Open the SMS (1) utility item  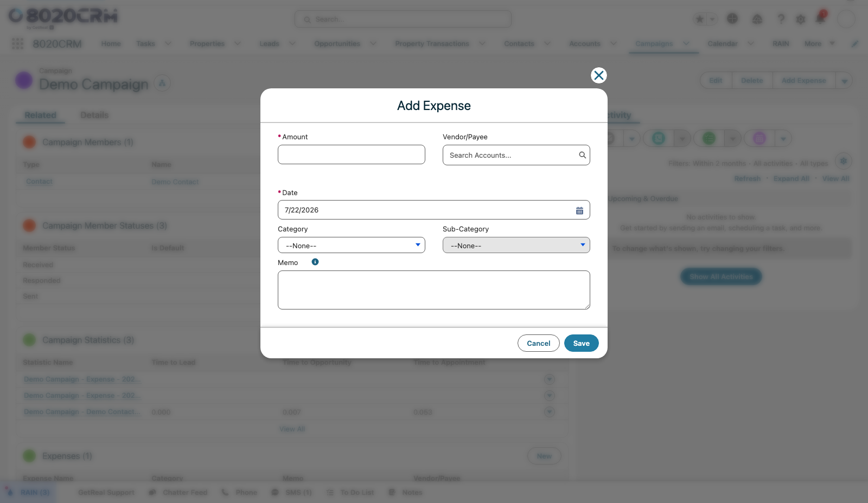[x=291, y=492]
